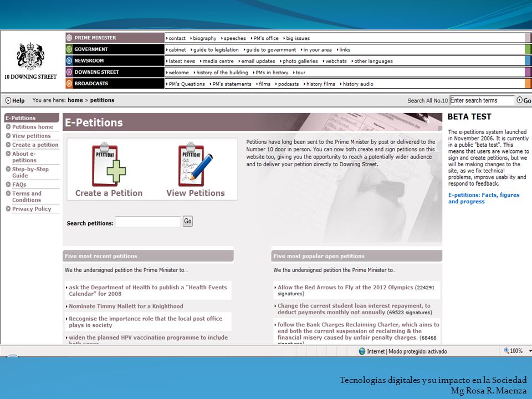This screenshot has height=399, width=532.
Task: Click the blue Newsroom section arrow icon
Action: [x=69, y=60]
